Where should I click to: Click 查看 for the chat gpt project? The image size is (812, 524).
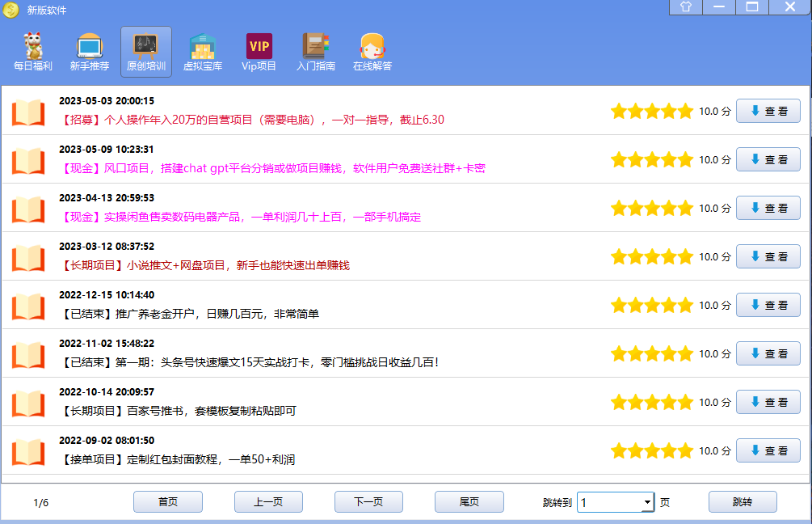(768, 160)
